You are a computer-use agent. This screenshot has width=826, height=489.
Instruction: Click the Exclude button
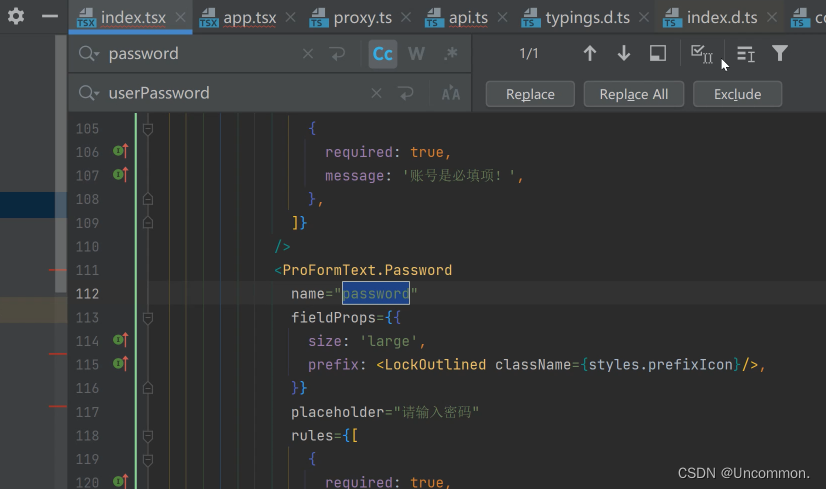pyautogui.click(x=738, y=94)
